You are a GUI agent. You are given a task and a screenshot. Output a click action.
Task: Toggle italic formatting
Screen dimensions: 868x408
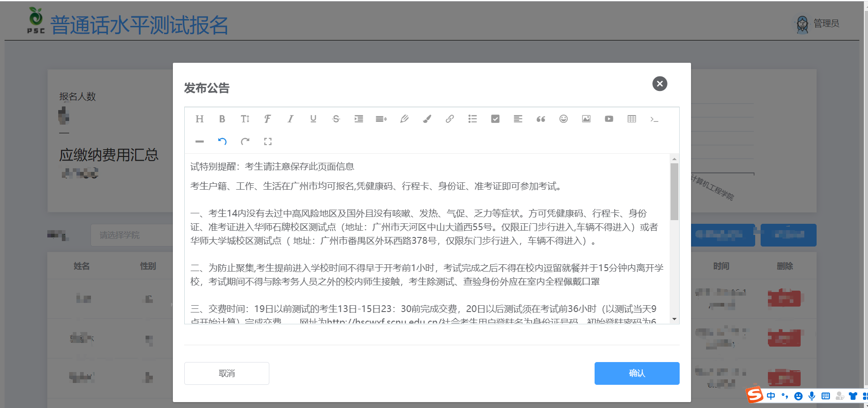[290, 119]
